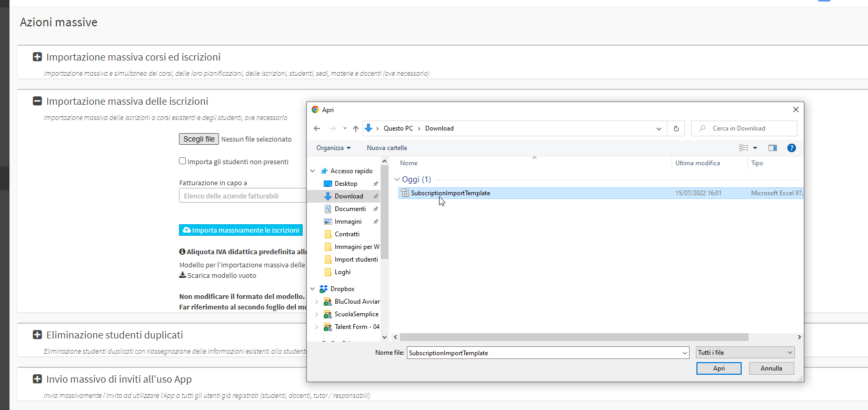Screen dimensions: 868x410
Task: Click Importa massivamente le iscrizioni button
Action: [x=241, y=230]
